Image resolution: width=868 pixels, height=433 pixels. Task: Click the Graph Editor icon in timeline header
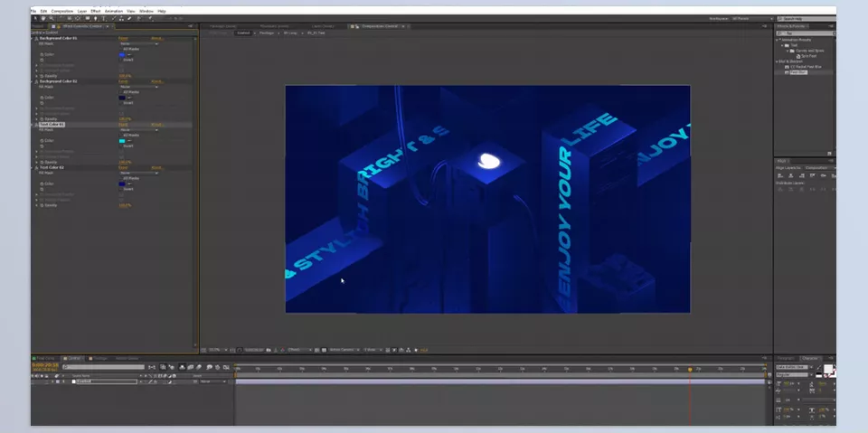(226, 367)
